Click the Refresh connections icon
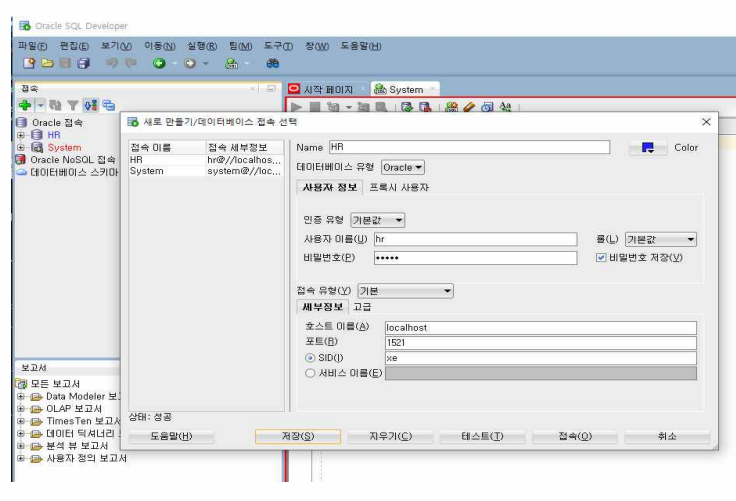The image size is (736, 501). 55,105
